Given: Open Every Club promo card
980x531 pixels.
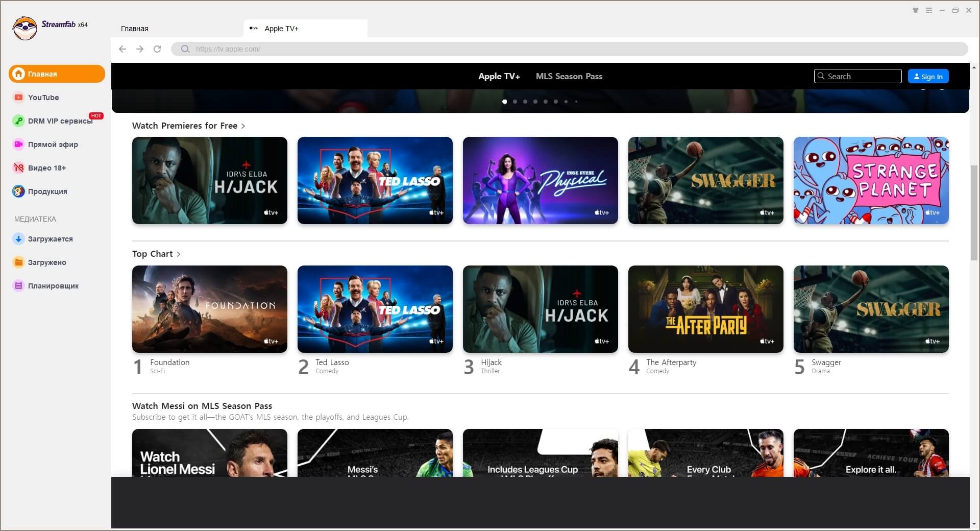Looking at the screenshot, I should (706, 453).
